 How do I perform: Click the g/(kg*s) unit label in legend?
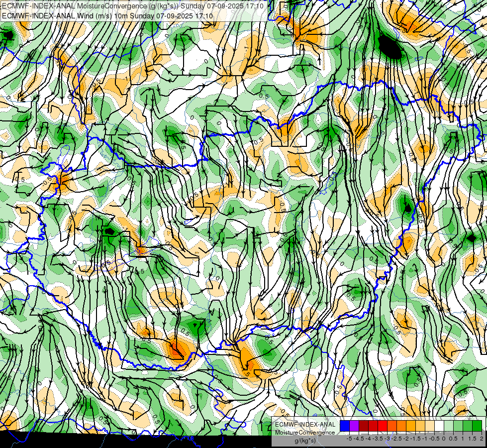(305, 441)
